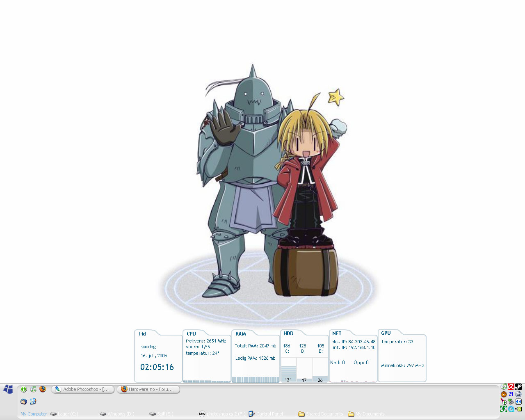Click the RAM usage bar meter

[x=256, y=380]
